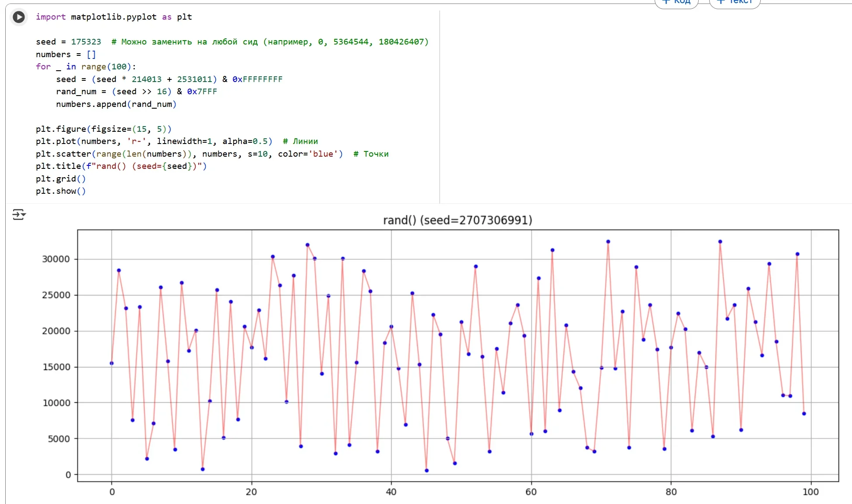Click the 'numbers = []' code line

(x=66, y=55)
